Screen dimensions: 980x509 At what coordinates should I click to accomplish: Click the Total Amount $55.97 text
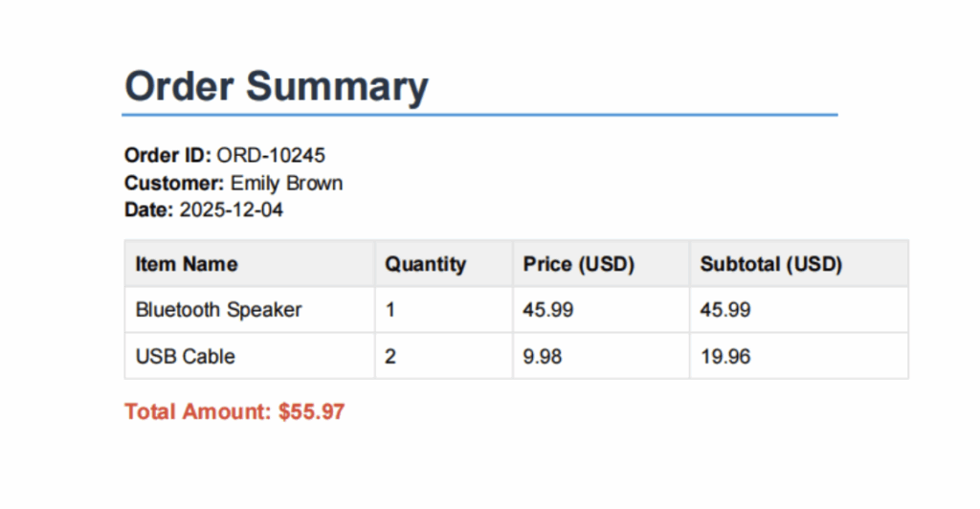[234, 412]
